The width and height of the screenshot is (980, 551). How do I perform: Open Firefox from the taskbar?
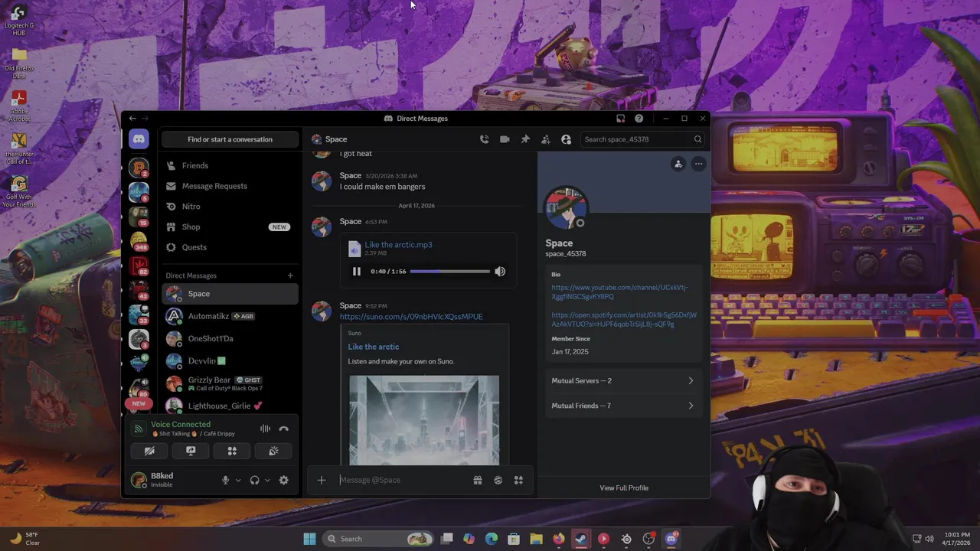559,539
